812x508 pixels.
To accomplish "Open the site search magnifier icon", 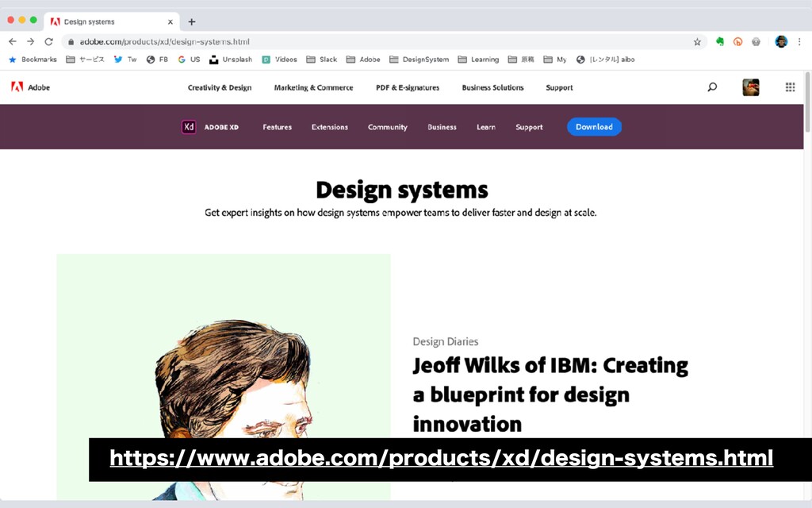I will (x=712, y=87).
